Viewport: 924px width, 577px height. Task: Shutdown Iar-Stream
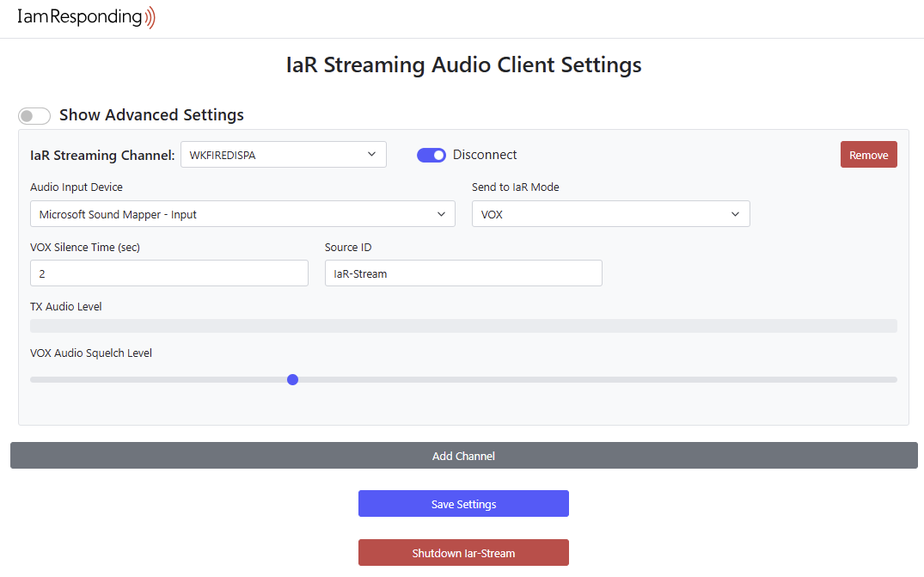point(464,553)
